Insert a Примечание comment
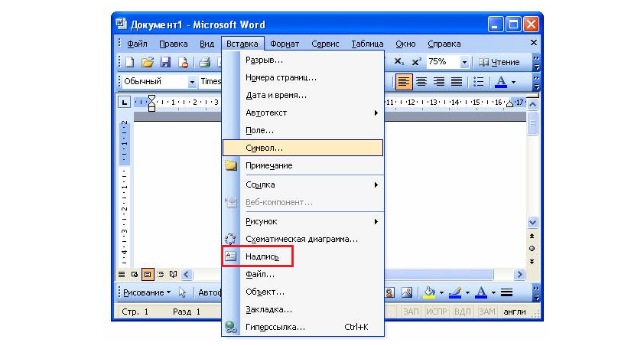 303,165
